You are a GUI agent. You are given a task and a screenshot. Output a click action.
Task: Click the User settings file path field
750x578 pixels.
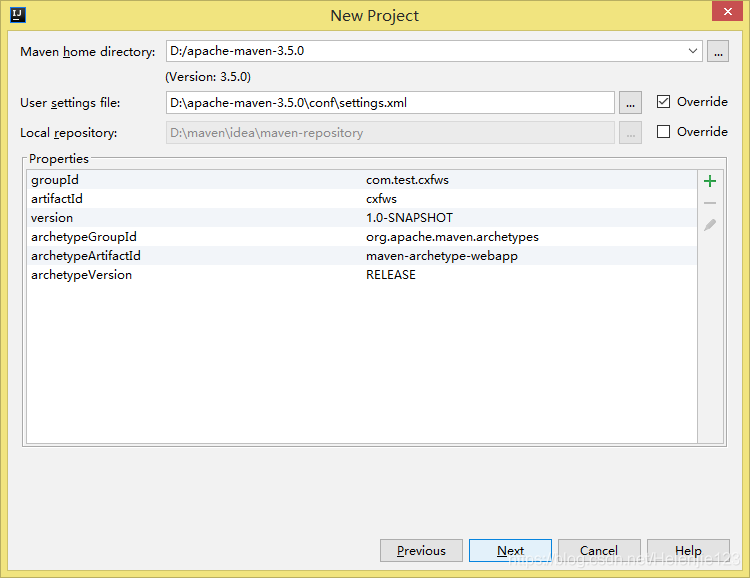pos(390,103)
